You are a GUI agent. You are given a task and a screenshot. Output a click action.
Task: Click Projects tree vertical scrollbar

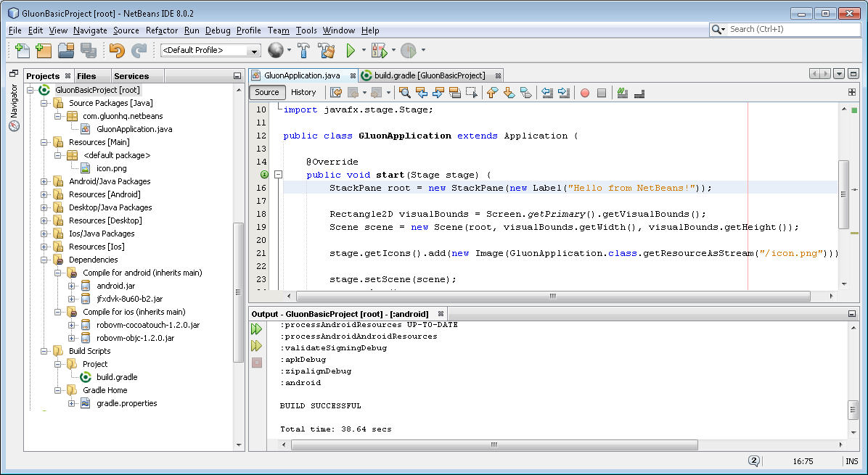pos(239,292)
